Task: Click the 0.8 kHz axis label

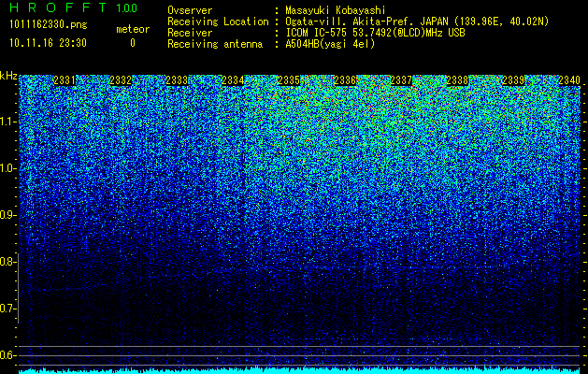Action: pos(7,262)
